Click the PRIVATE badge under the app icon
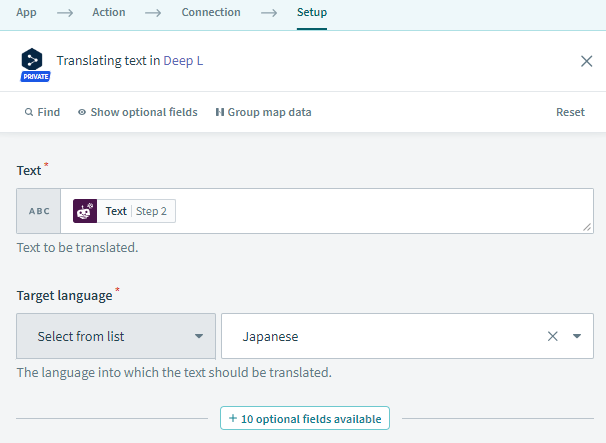The width and height of the screenshot is (606, 443). 35,77
